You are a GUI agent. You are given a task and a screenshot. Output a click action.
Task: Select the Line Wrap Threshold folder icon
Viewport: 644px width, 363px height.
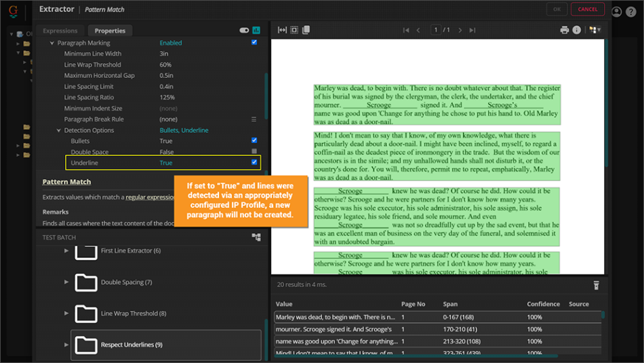86,313
